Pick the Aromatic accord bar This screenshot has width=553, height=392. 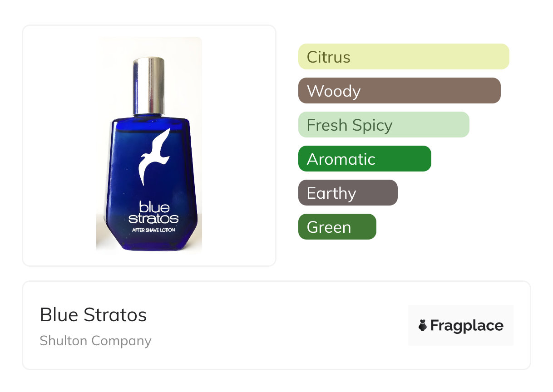pos(364,159)
